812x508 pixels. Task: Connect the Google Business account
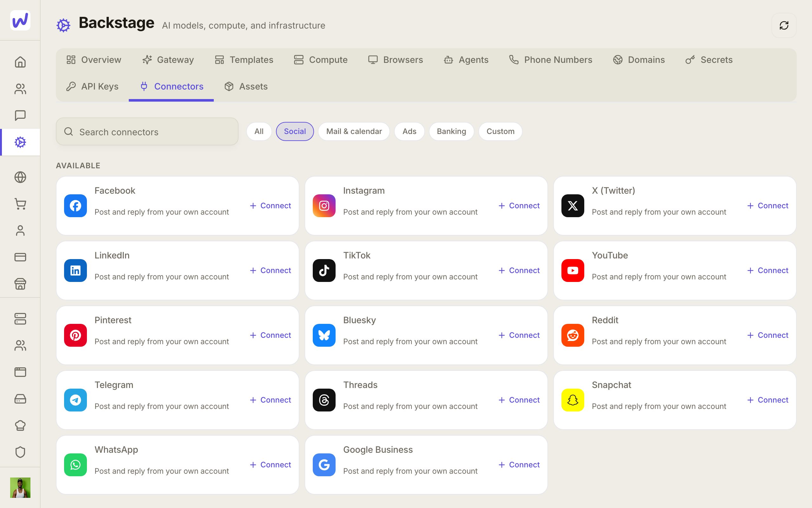(519, 465)
